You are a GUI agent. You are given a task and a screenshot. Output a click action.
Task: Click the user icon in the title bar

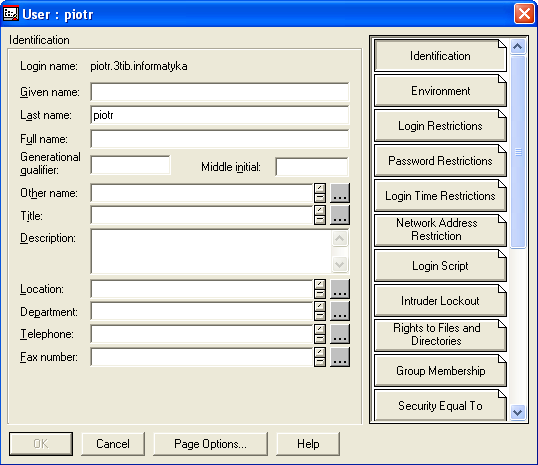11,14
